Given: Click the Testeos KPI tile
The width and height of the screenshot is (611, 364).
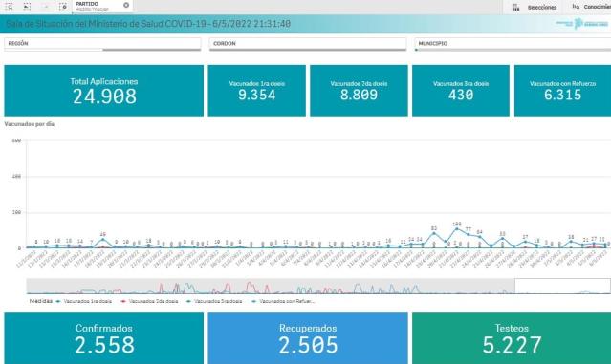Looking at the screenshot, I should pyautogui.click(x=512, y=338).
